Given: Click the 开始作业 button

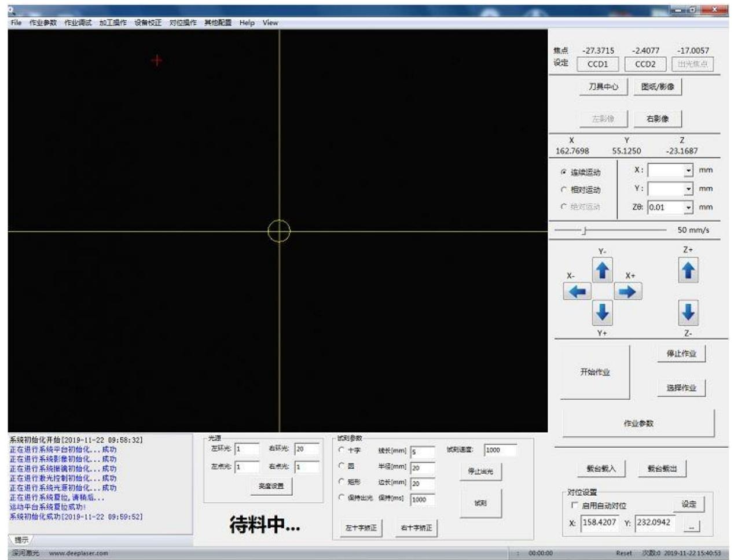Looking at the screenshot, I should pos(594,372).
